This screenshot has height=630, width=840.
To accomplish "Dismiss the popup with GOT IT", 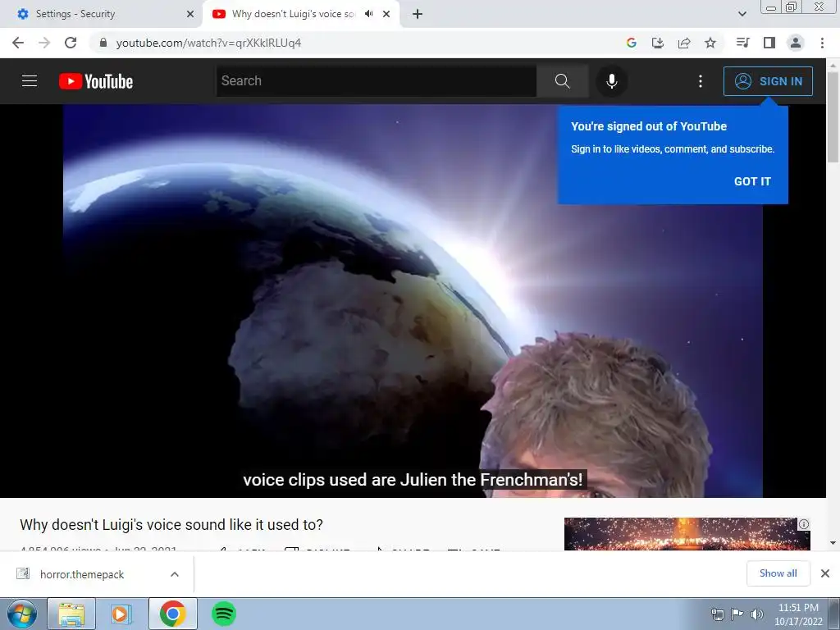I will click(752, 181).
